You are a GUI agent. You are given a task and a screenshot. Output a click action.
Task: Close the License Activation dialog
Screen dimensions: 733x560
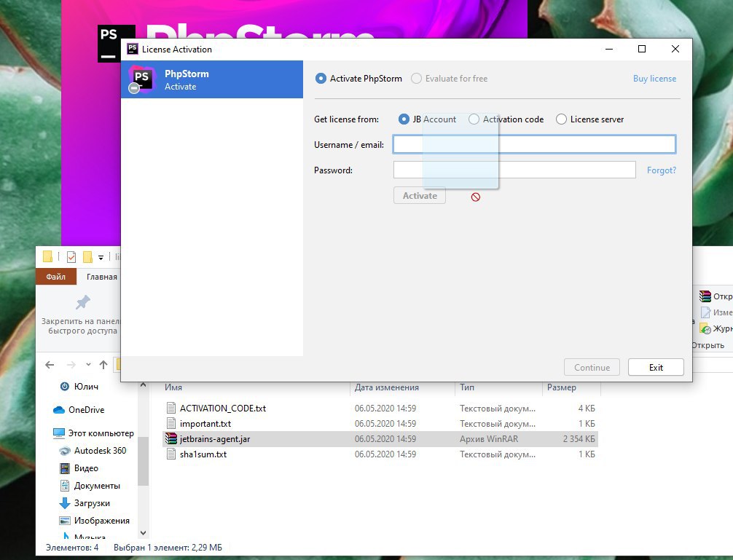675,49
